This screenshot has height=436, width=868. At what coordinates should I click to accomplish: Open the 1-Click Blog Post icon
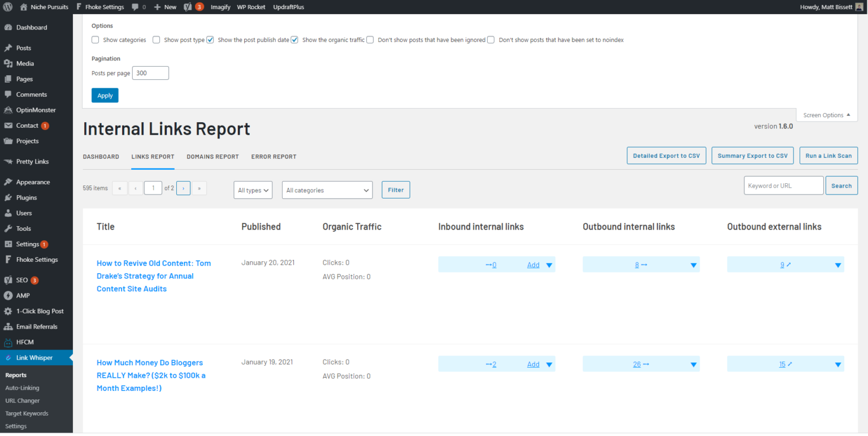point(9,310)
